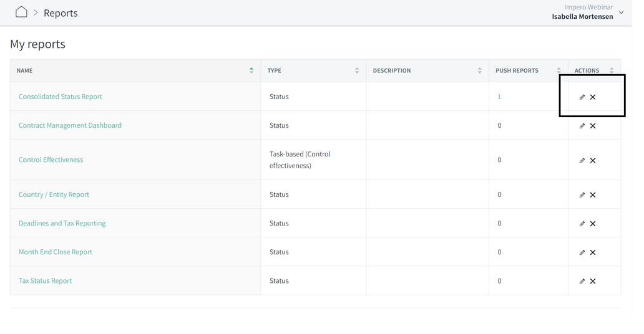Viewport: 644px width, 334px height.
Task: Click the home icon in breadcrumb
Action: [21, 12]
